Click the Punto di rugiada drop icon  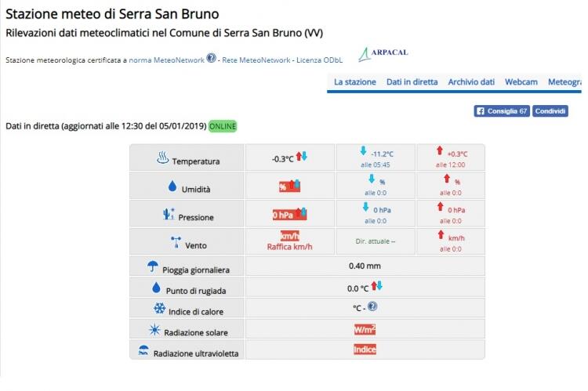tap(155, 288)
